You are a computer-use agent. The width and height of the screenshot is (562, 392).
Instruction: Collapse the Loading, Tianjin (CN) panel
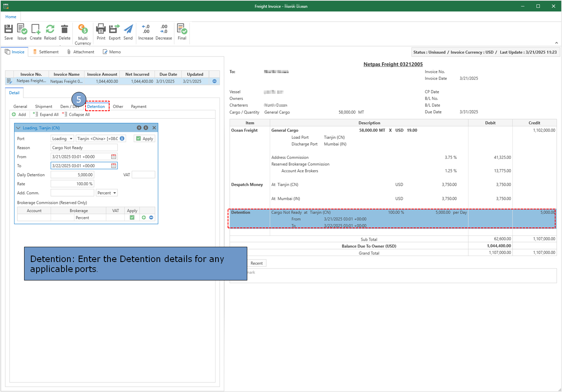click(x=18, y=128)
